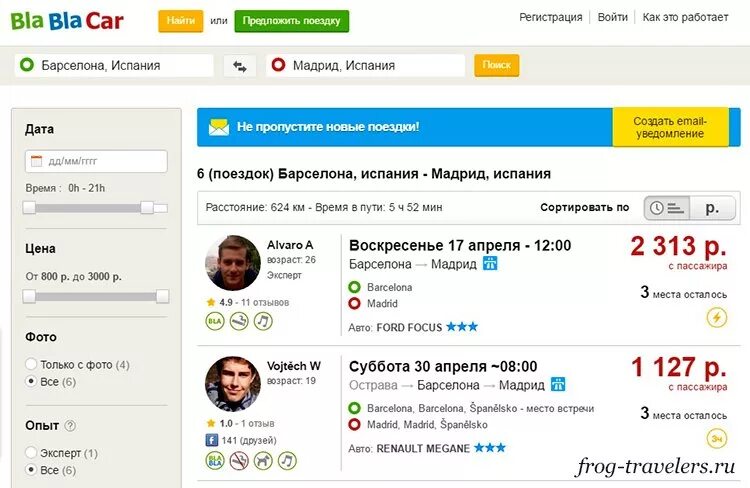
Task: Click the destination field 'Мадрид, Испания'
Action: [x=365, y=66]
